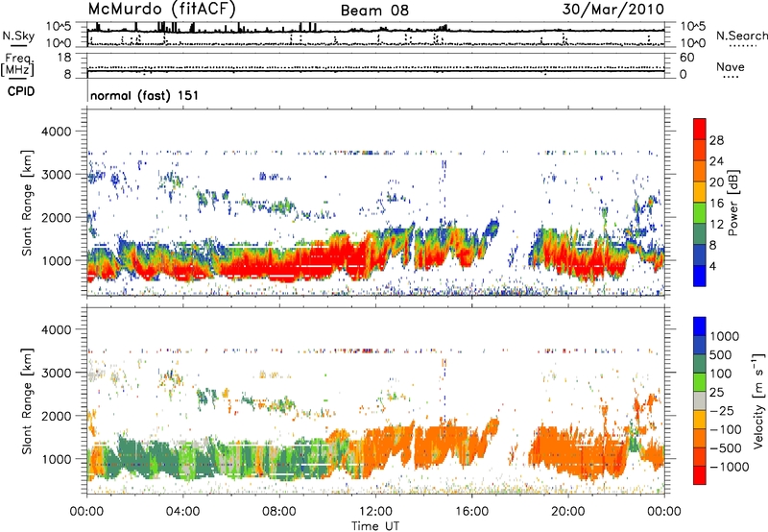Click the '12:00' time axis tick label
Viewport: 768px width, 532px height.
(x=375, y=512)
